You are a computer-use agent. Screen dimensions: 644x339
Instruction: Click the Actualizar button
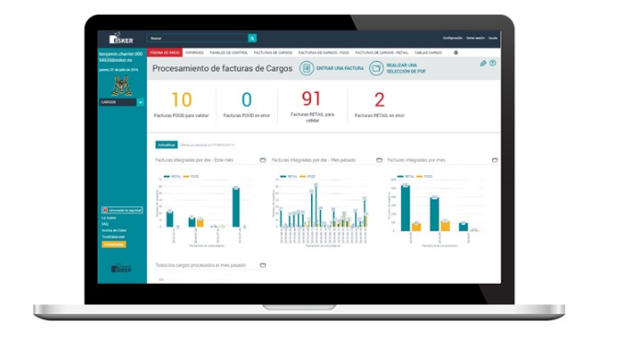click(167, 145)
